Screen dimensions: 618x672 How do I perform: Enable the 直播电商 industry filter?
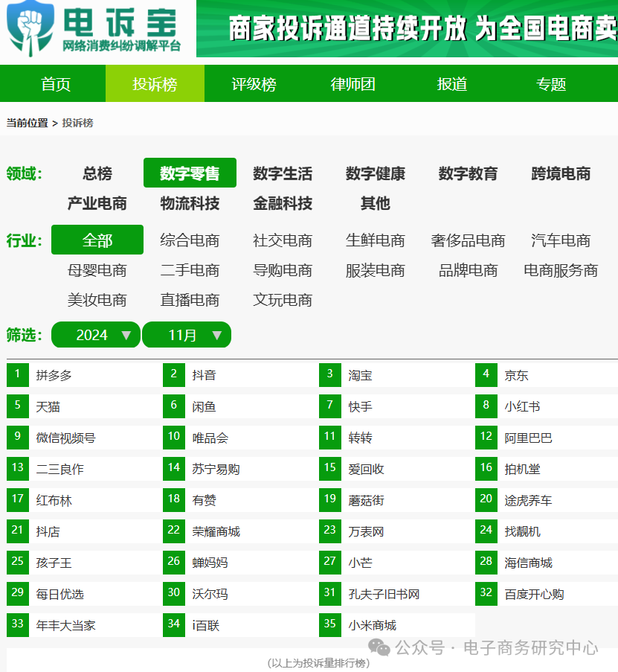tap(190, 299)
